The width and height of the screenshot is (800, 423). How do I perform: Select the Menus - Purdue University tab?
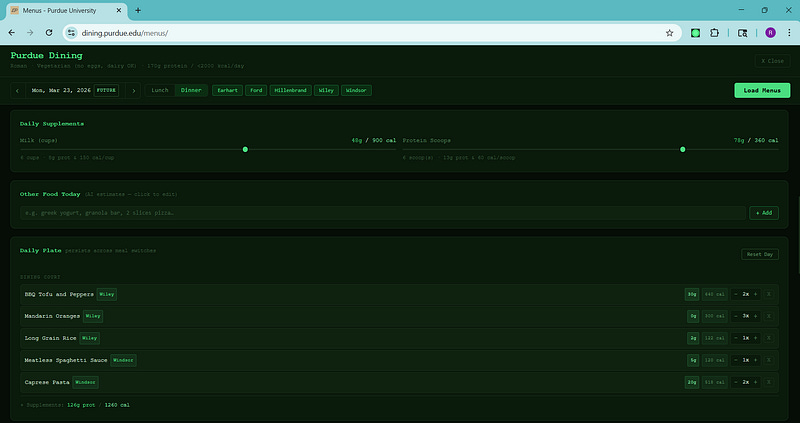(66, 11)
